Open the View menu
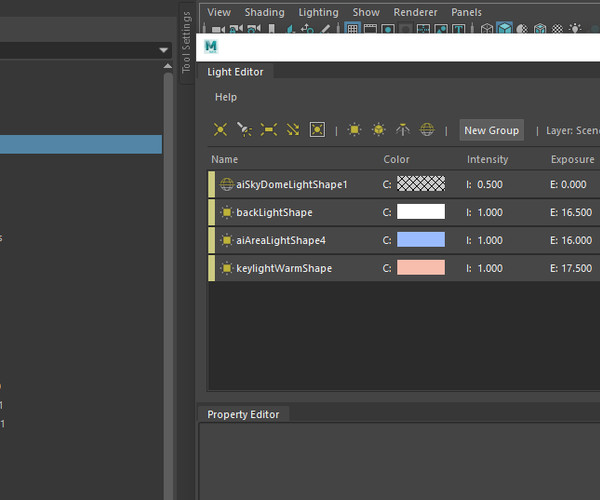 tap(219, 12)
